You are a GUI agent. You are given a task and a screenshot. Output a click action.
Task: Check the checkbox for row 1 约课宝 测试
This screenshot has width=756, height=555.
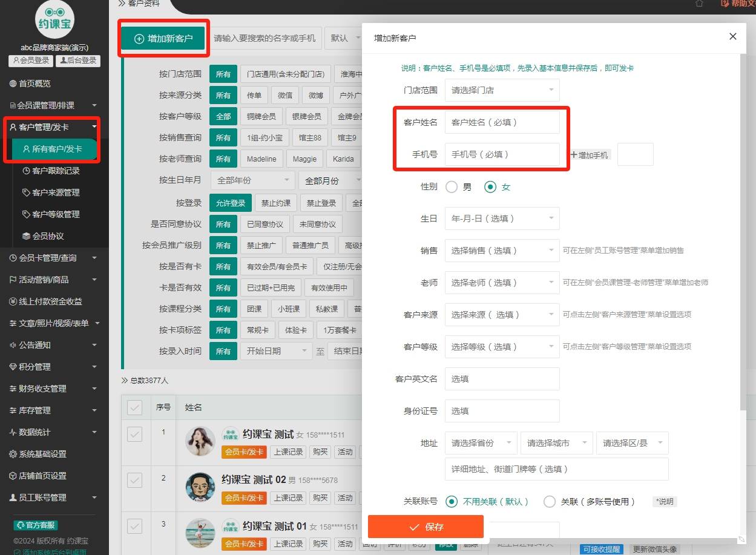click(134, 434)
